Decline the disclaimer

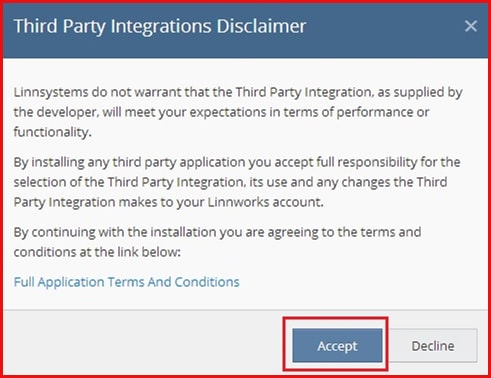[433, 345]
